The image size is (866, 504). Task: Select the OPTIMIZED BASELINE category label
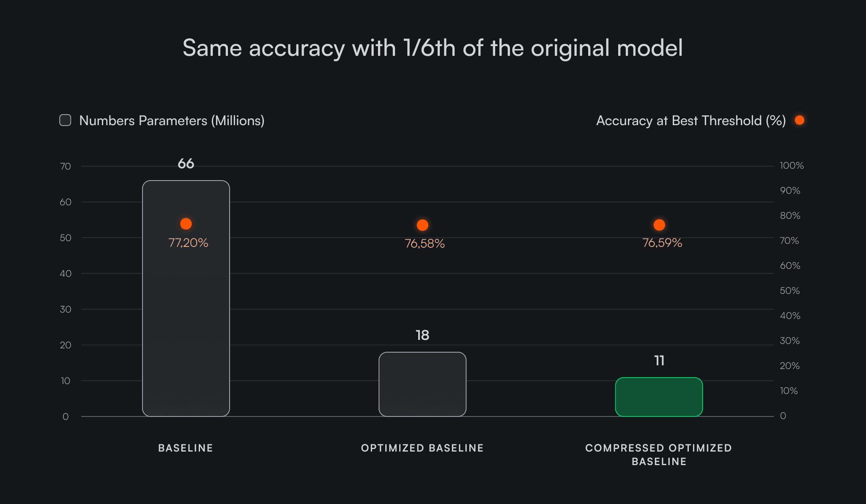click(422, 448)
